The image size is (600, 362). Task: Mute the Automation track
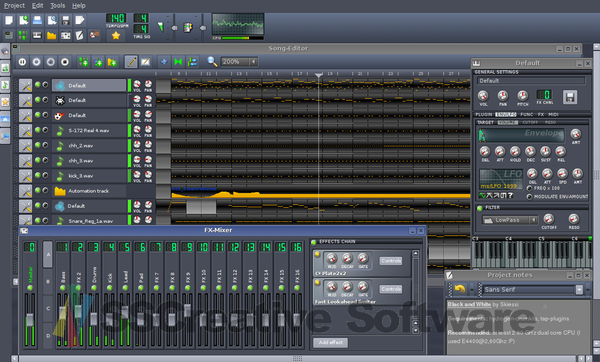pyautogui.click(x=38, y=190)
